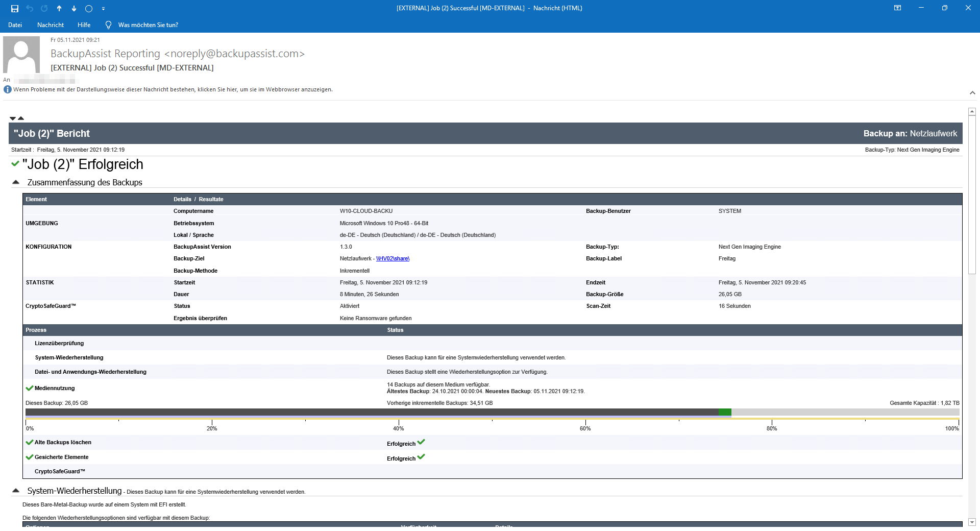
Task: Collapse the System-Wiederherstellung section
Action: [16, 491]
